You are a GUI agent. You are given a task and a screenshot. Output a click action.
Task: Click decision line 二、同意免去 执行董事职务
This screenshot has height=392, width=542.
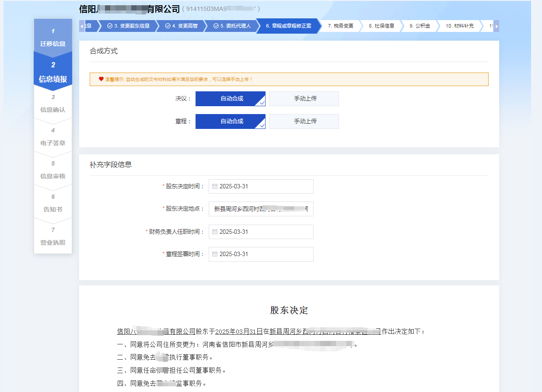[165, 357]
